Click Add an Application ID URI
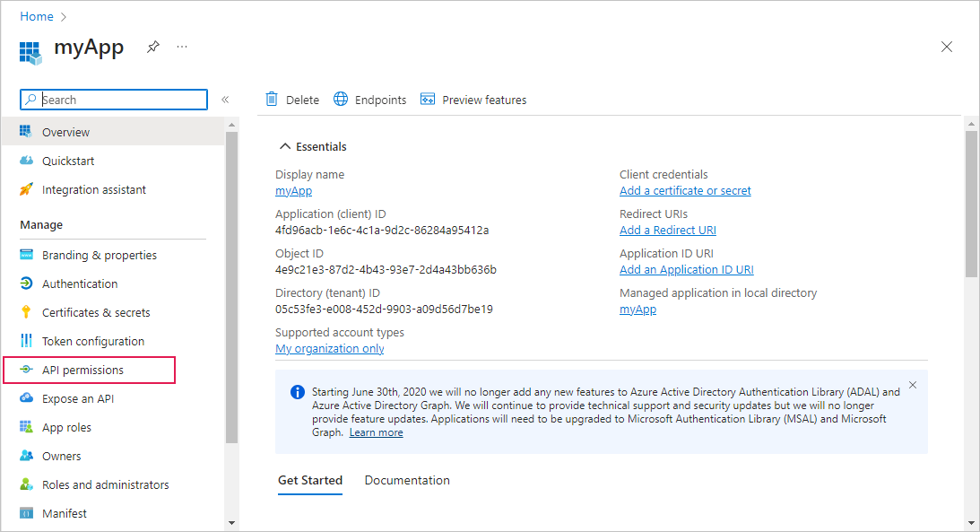Viewport: 980px width, 532px height. click(x=686, y=269)
